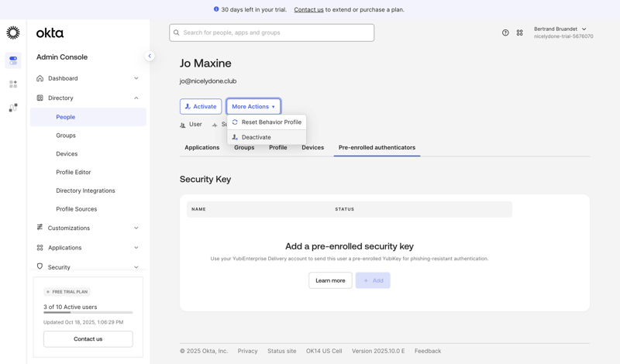Click the Applications grid icon in sidebar
This screenshot has height=364, width=620.
[40, 247]
